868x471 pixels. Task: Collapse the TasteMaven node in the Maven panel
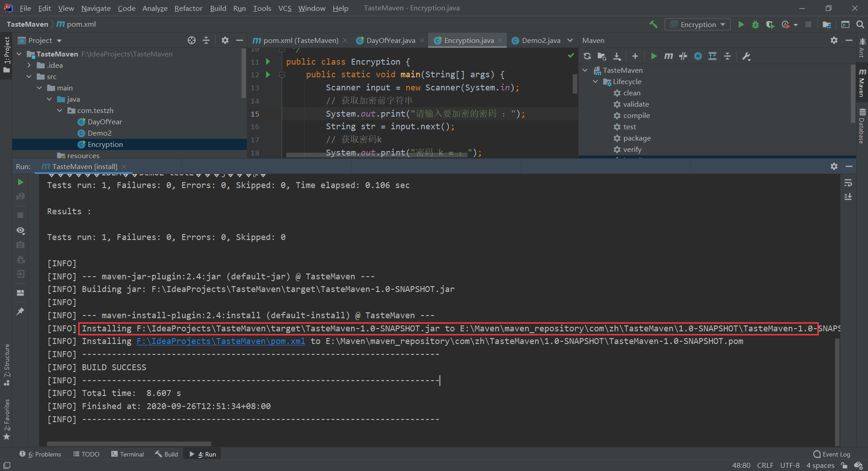pyautogui.click(x=585, y=70)
